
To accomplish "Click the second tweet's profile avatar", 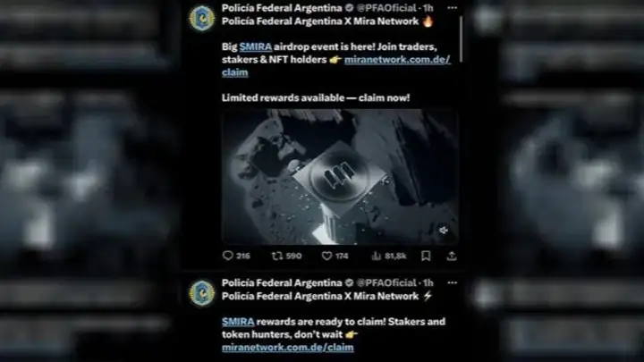I will click(201, 293).
